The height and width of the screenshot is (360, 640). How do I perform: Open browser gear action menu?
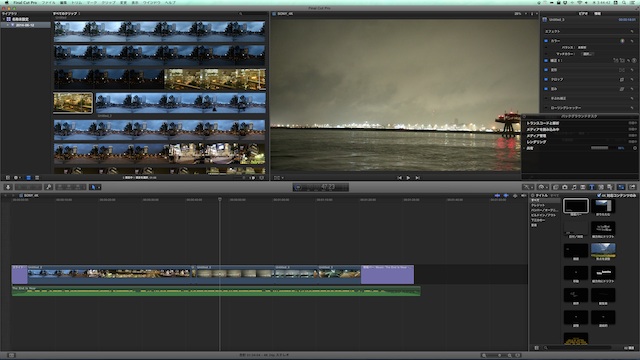coord(17,178)
